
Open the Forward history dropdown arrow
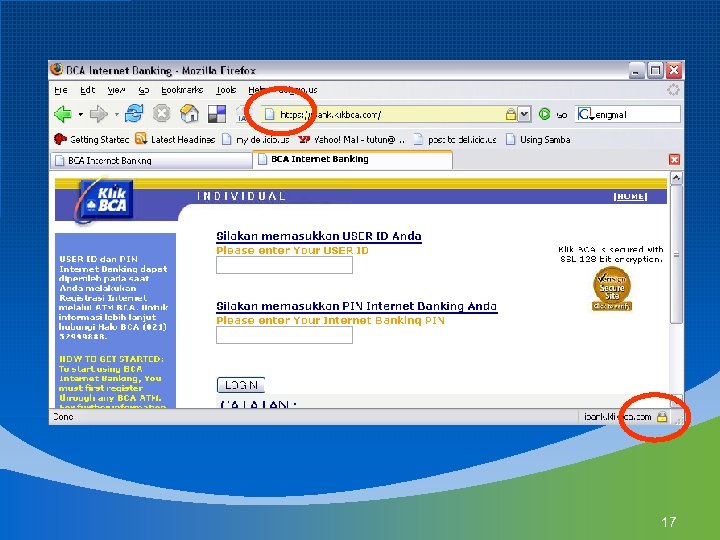(116, 114)
